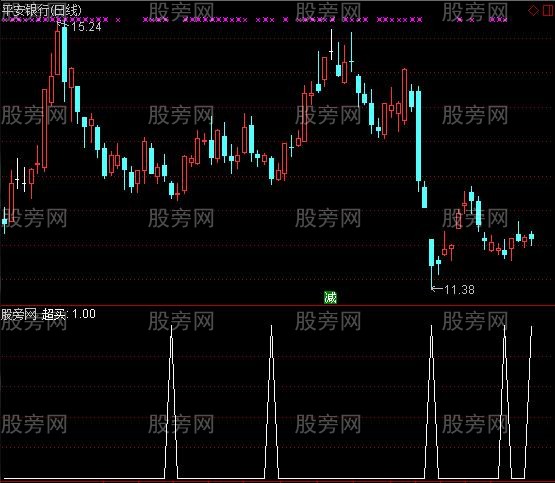Click the red diamond icon at top right
Viewport: 555px width, 483px height.
533,11
